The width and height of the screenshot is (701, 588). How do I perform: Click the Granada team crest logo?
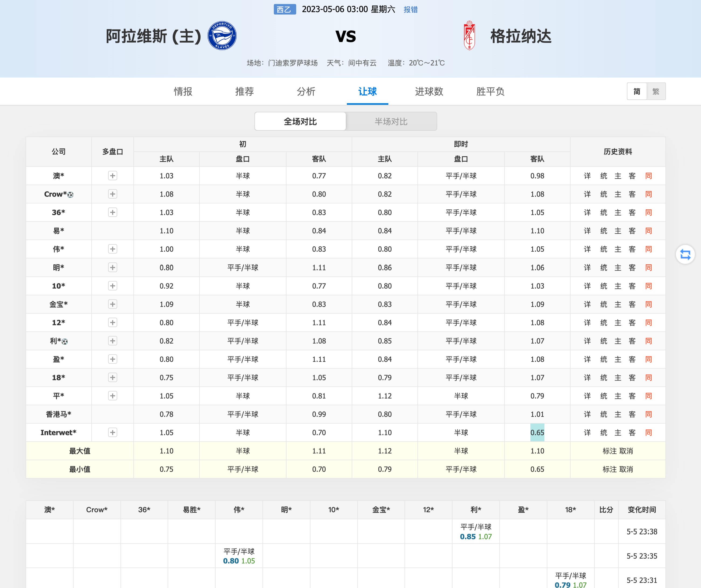click(x=469, y=36)
